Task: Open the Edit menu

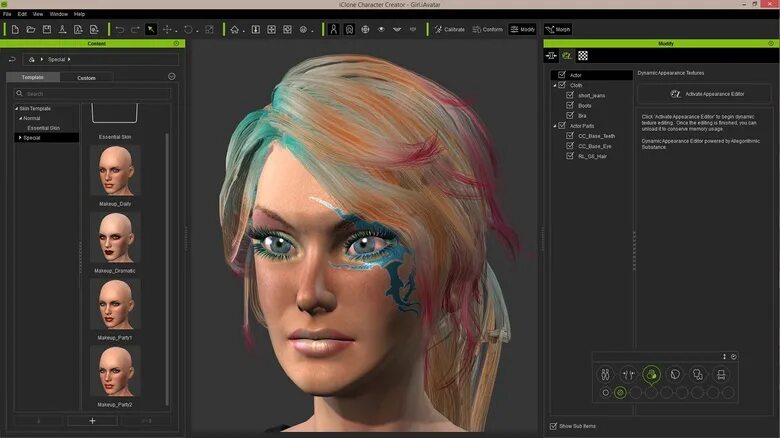Action: tap(22, 14)
